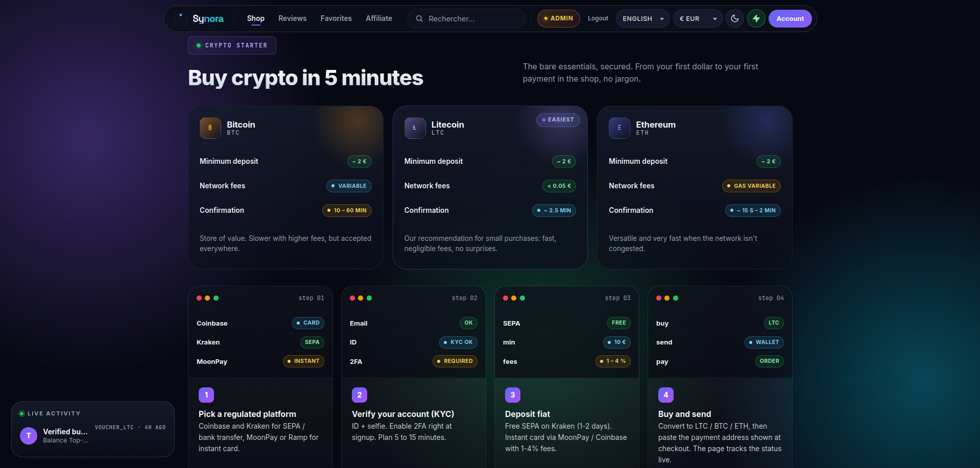Click the Litecoin coin icon
980x468 pixels.
pyautogui.click(x=415, y=128)
